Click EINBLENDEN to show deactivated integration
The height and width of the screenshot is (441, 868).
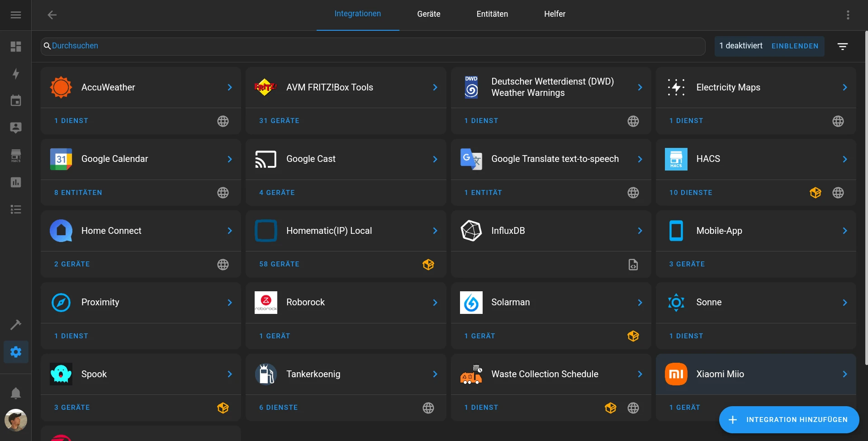click(795, 46)
